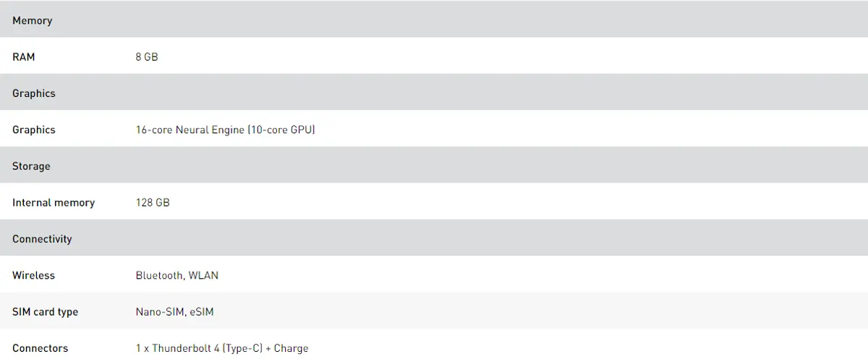Click the Thunderbolt 4 connector text
868x362 pixels.
click(x=193, y=348)
